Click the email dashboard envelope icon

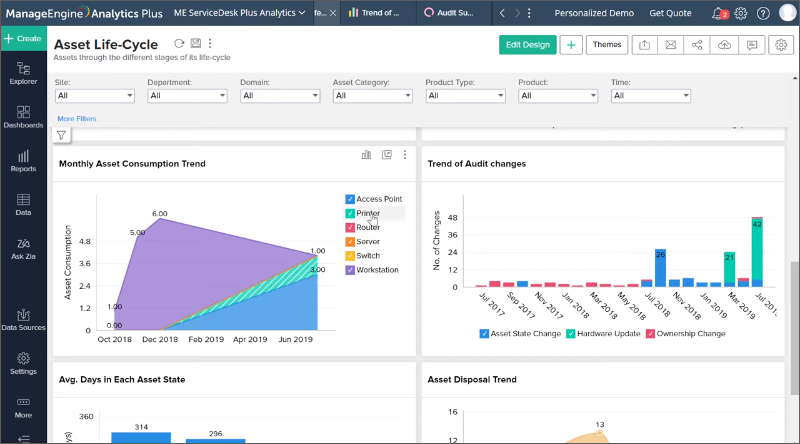click(671, 45)
